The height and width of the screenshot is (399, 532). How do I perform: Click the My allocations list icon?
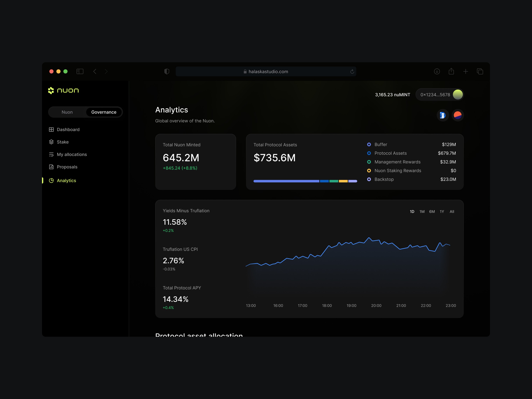coord(51,154)
